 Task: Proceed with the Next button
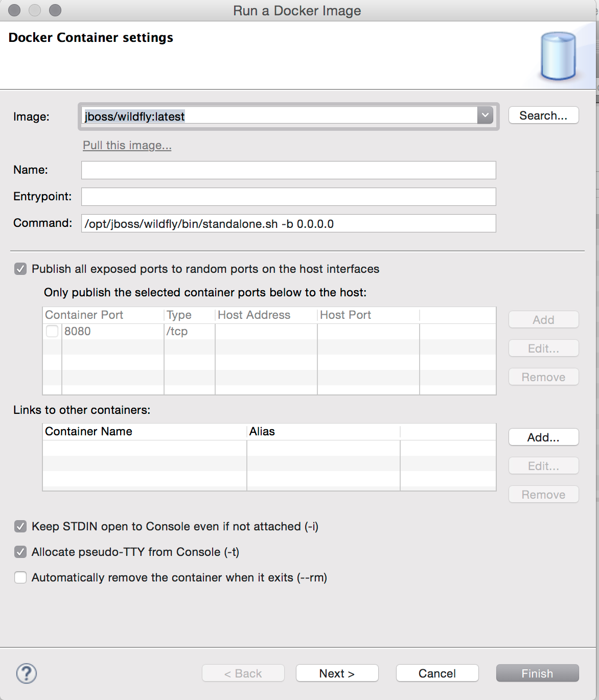[x=337, y=673]
